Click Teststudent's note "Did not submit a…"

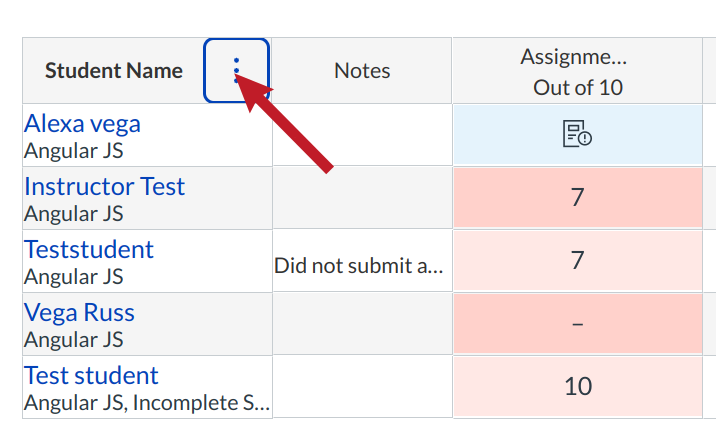358,266
